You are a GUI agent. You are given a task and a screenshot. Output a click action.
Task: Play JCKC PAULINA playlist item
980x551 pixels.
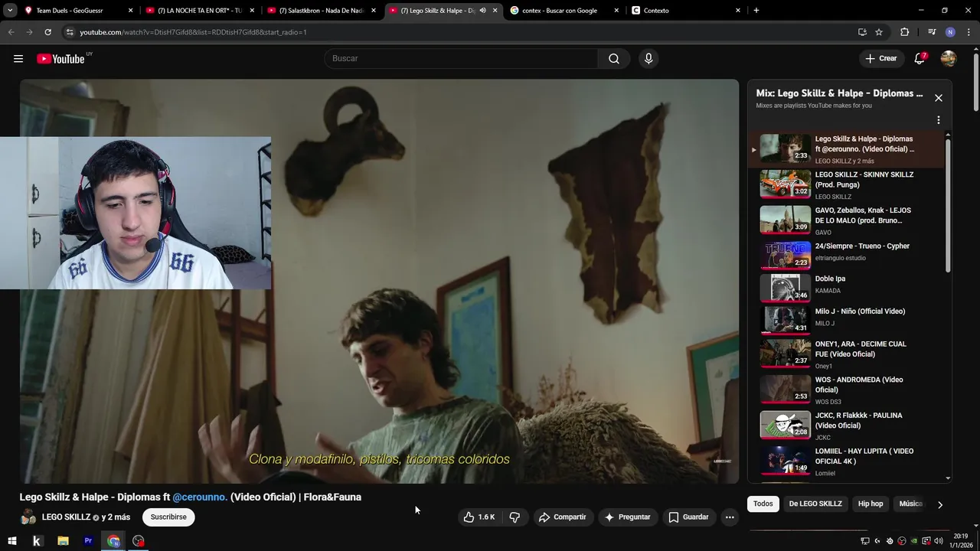click(x=845, y=426)
